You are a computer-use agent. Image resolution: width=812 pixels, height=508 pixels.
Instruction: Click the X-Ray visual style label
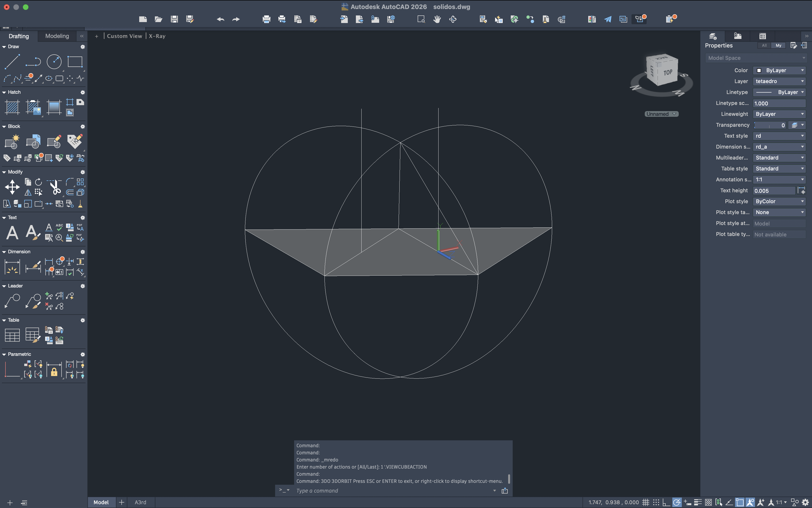click(157, 36)
